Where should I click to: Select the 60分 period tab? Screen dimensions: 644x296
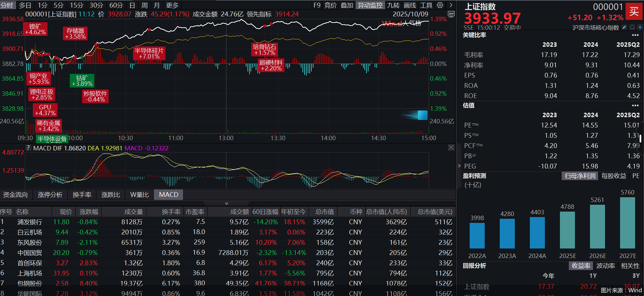(x=116, y=5)
